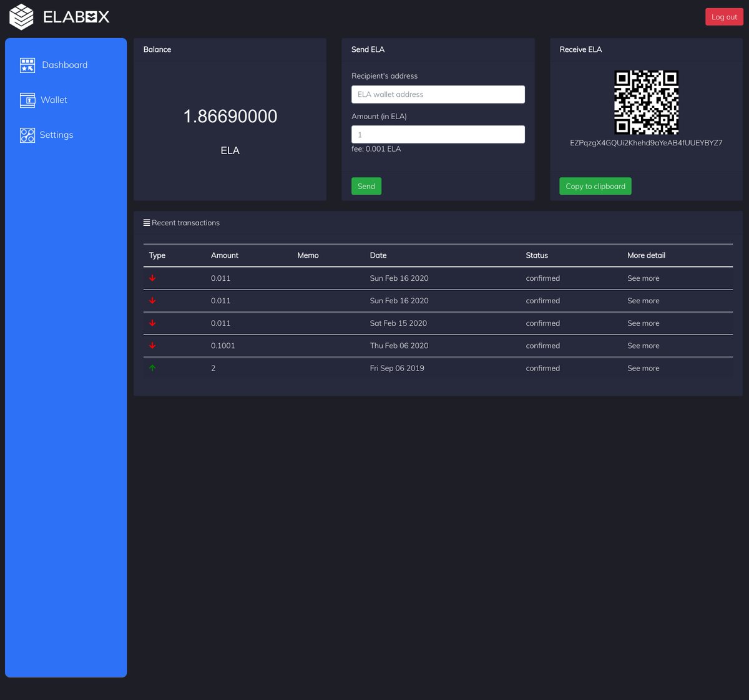
Task: Click the Wallet icon in the sidebar
Action: [x=27, y=100]
